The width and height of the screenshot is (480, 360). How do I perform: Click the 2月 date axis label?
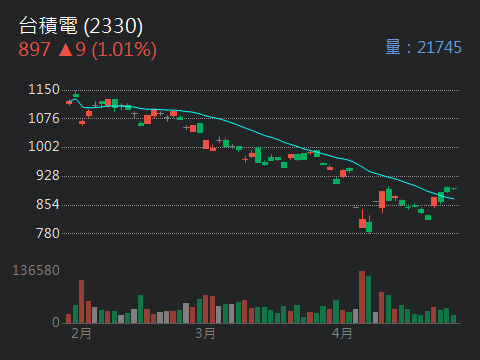(81, 333)
